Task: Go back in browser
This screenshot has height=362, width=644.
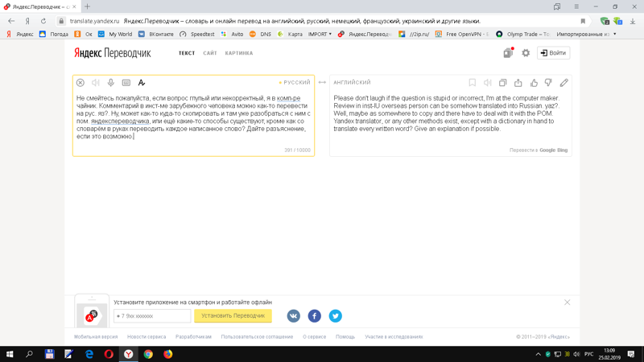Action: (x=11, y=22)
